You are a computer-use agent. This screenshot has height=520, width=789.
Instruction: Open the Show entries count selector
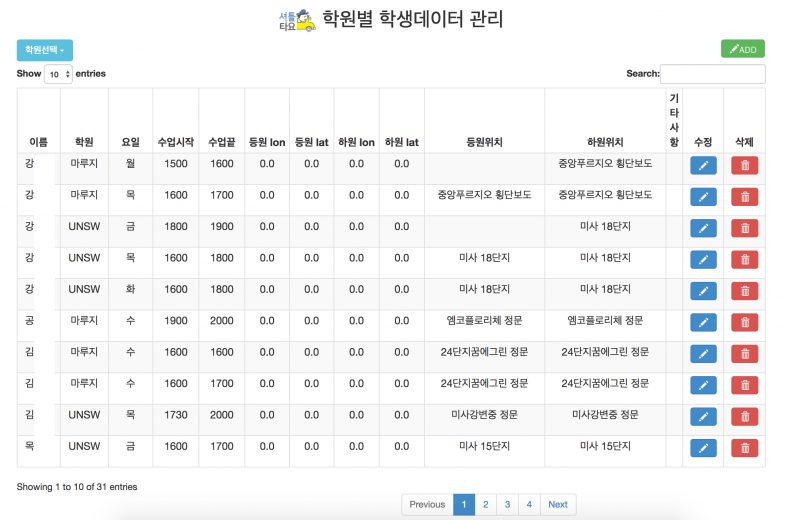pos(59,74)
